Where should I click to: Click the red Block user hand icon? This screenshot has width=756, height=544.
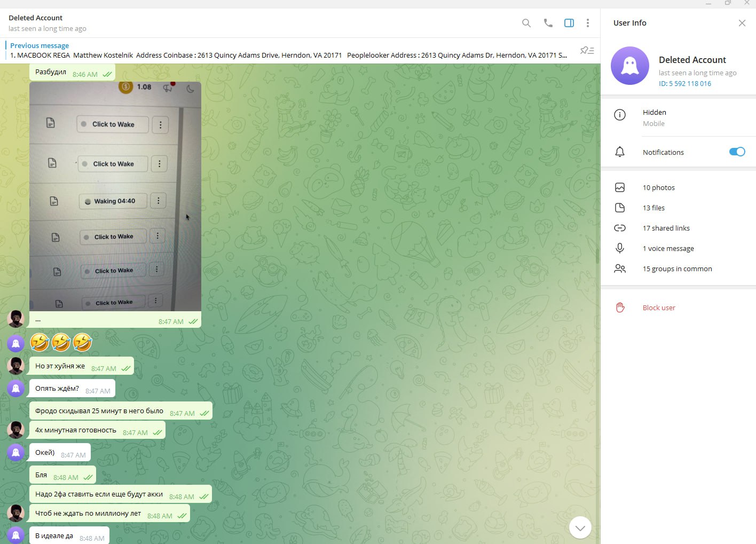point(620,308)
